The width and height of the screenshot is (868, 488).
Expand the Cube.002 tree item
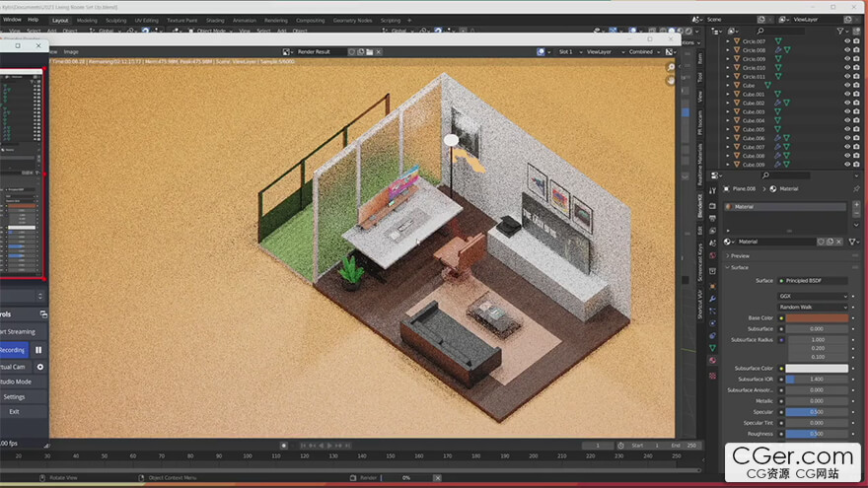coord(728,103)
